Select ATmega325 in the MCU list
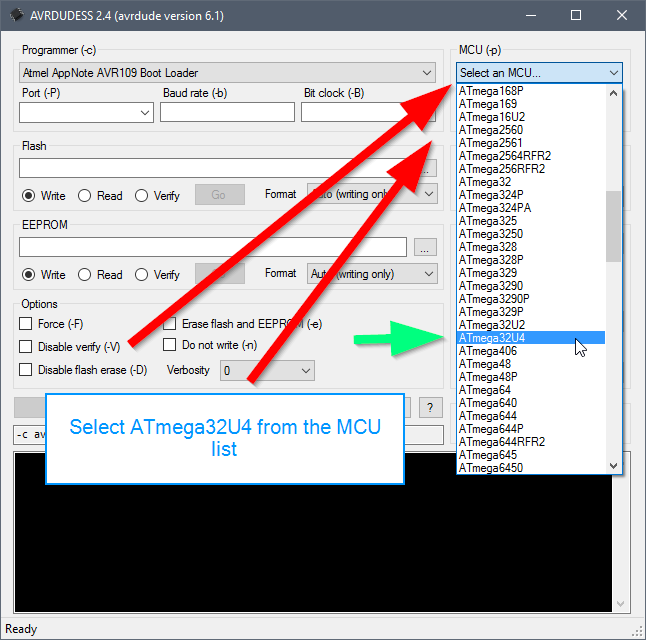The image size is (646, 640). point(531,221)
